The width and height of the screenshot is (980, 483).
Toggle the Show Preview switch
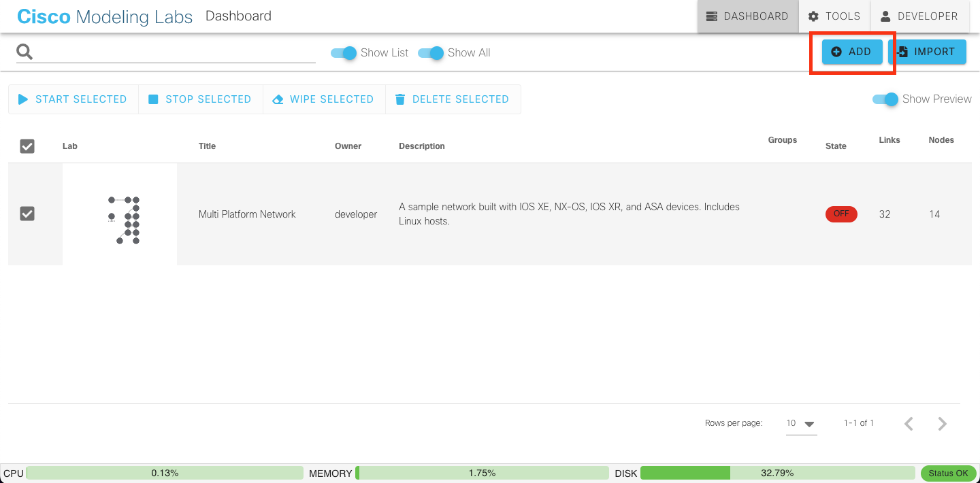(x=885, y=99)
